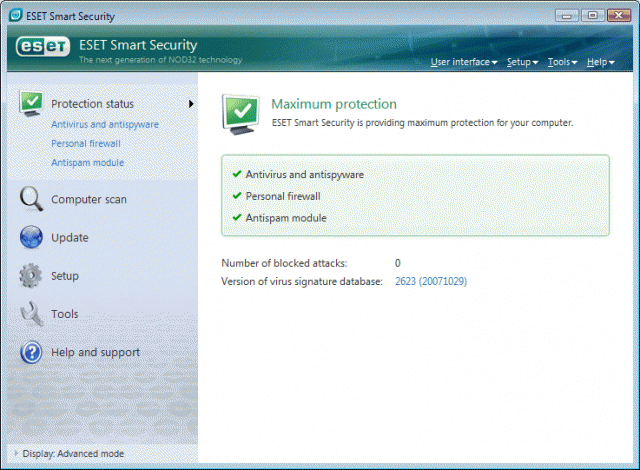Click the Help and support question icon

(31, 352)
